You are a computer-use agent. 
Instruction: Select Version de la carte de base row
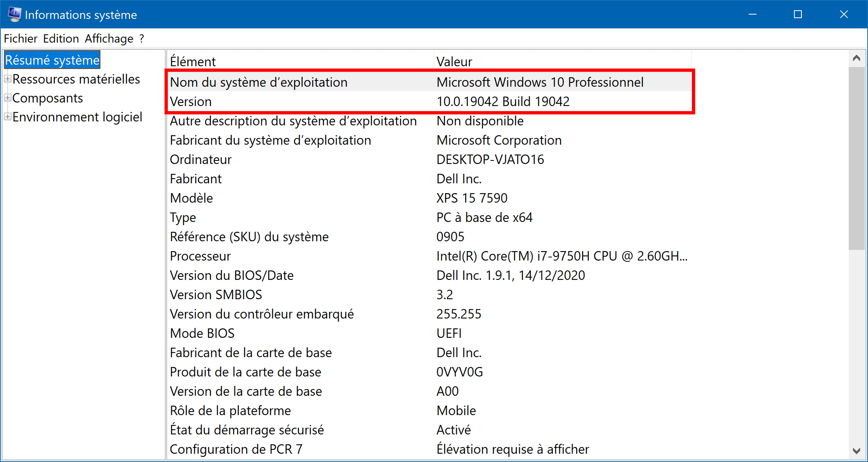click(x=429, y=391)
